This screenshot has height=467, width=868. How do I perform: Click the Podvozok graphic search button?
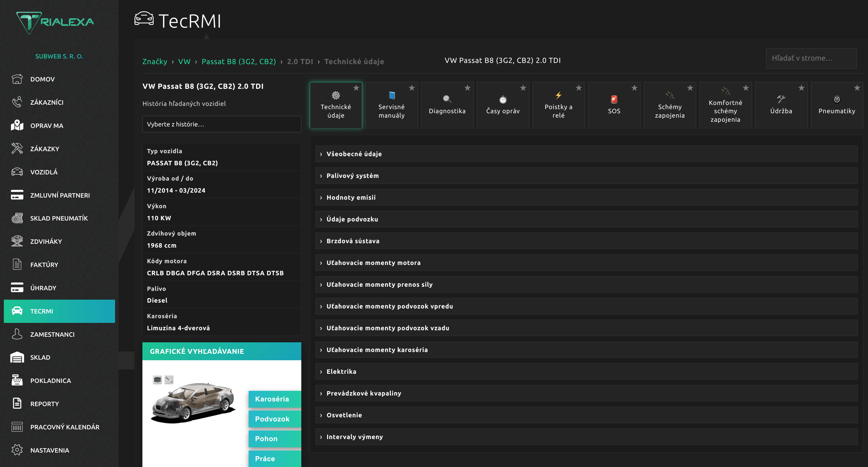pyautogui.click(x=275, y=419)
